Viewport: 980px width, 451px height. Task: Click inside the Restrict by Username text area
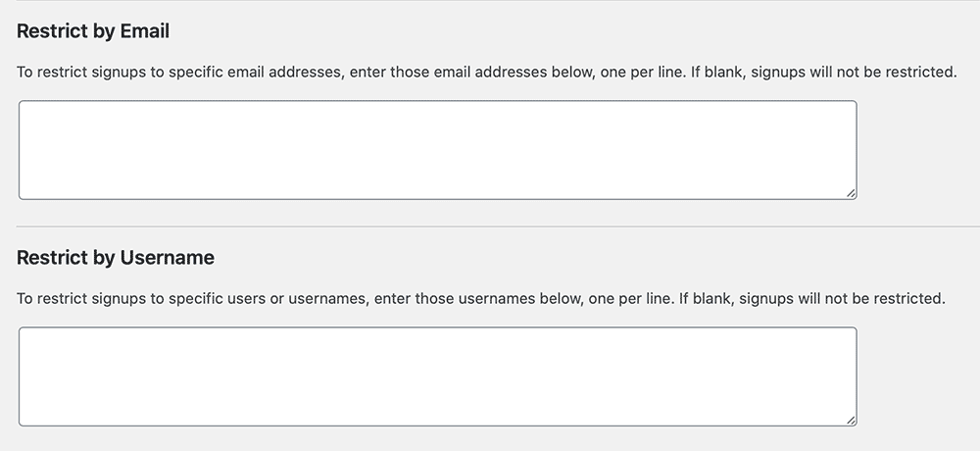tap(437, 376)
